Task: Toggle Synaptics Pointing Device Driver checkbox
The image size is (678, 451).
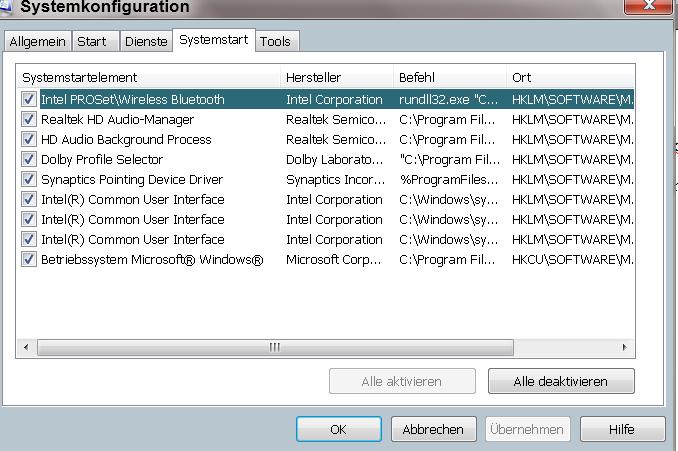Action: click(x=29, y=179)
